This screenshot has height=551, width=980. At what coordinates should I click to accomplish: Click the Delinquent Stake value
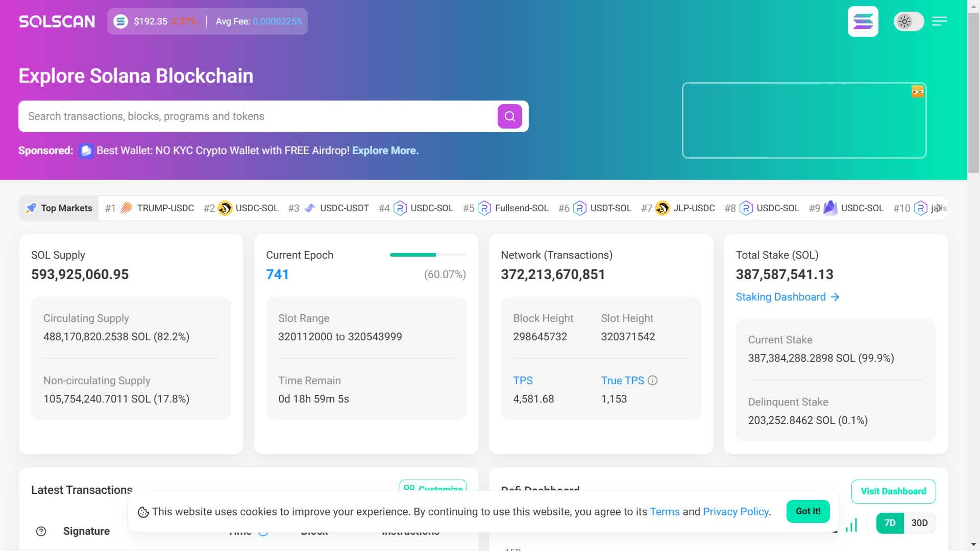coord(808,420)
